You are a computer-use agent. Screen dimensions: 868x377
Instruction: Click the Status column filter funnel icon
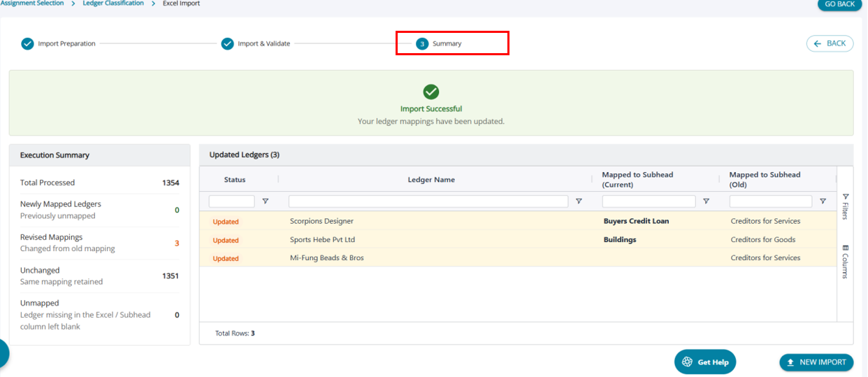point(265,201)
